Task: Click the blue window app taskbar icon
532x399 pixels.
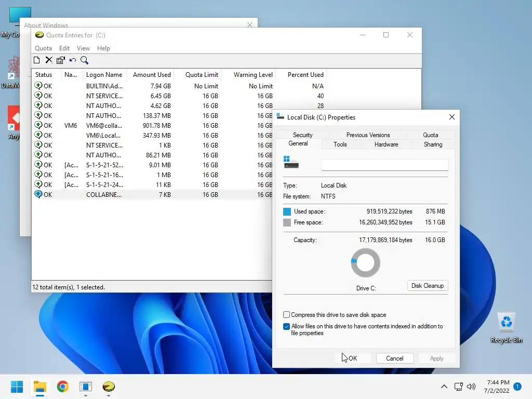Action: (x=86, y=387)
